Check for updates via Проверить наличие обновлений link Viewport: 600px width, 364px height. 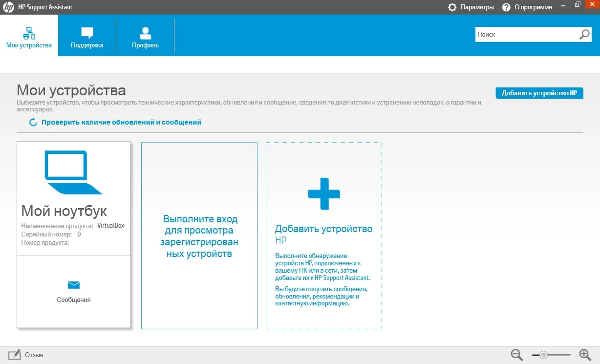coord(121,122)
